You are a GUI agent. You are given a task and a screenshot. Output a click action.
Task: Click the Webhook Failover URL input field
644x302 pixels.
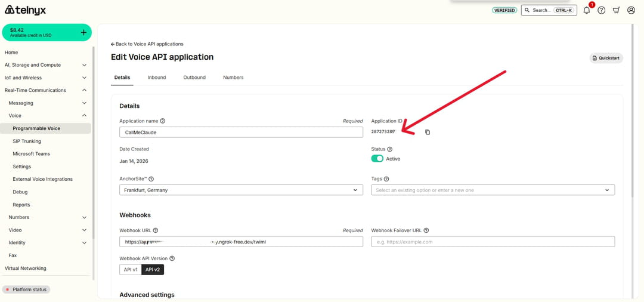(493, 242)
